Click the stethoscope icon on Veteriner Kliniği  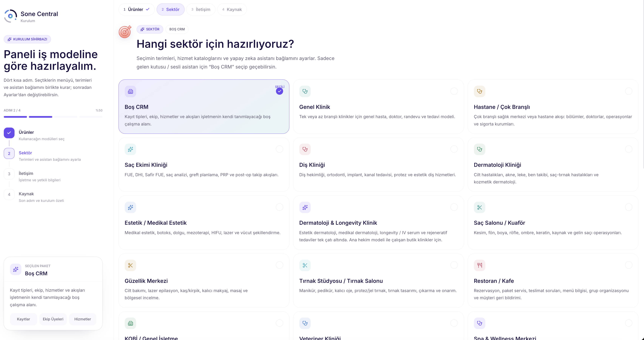point(305,324)
